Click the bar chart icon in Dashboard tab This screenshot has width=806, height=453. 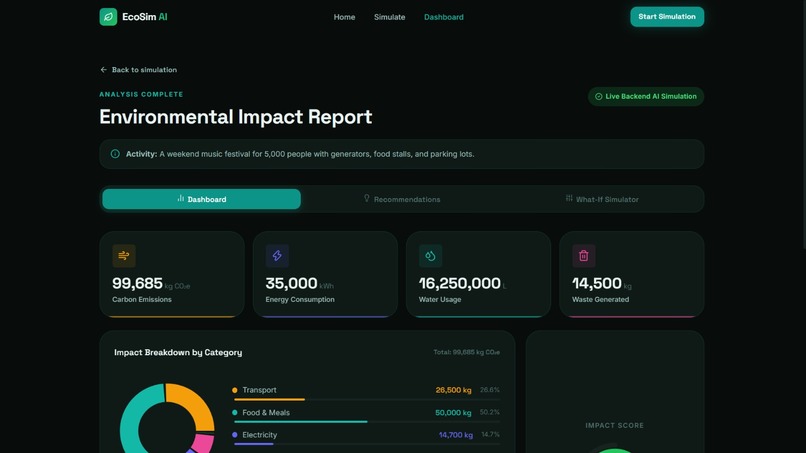180,198
